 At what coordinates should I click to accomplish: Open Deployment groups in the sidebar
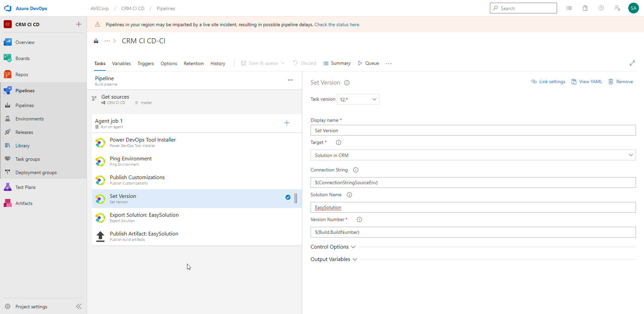pos(43,172)
